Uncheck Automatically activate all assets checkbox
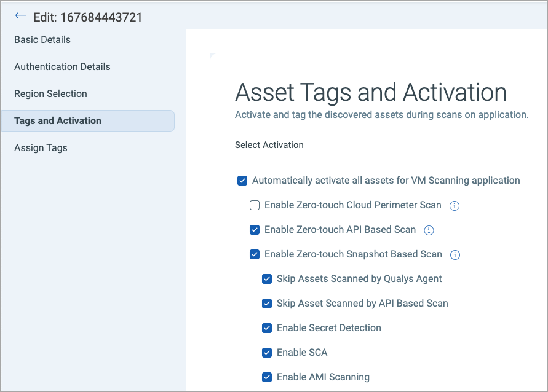This screenshot has width=548, height=392. coord(242,181)
